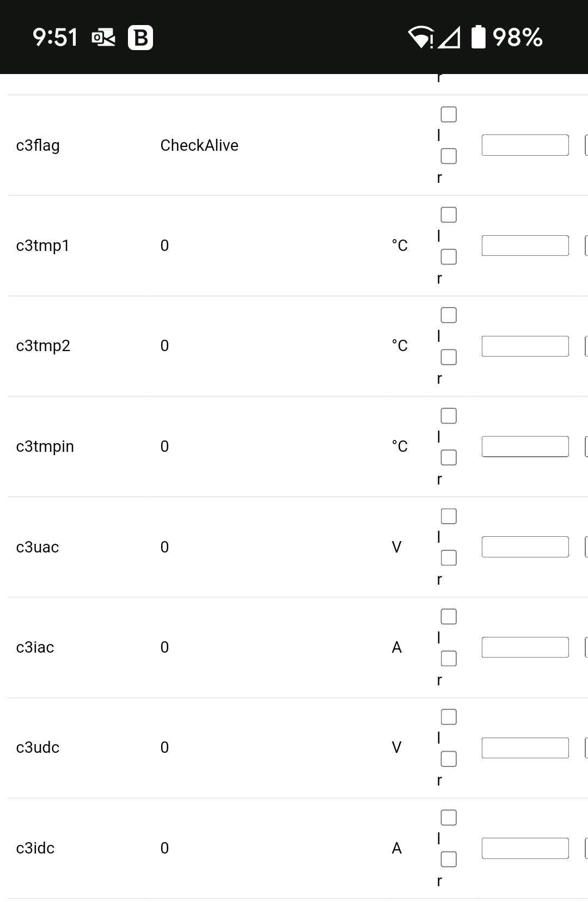
Task: Check the lower checkbox in c3flag row
Action: pyautogui.click(x=449, y=156)
